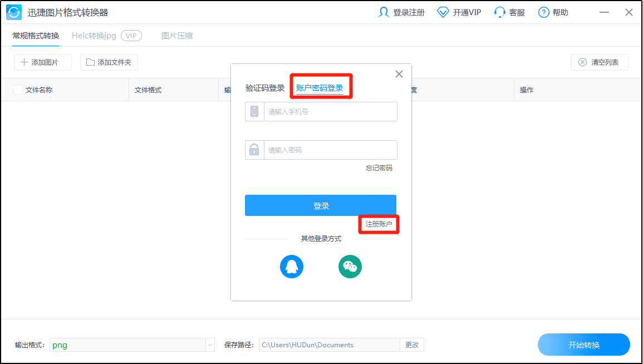The height and width of the screenshot is (364, 643).
Task: Click the phone icon in the login field
Action: pyautogui.click(x=254, y=111)
